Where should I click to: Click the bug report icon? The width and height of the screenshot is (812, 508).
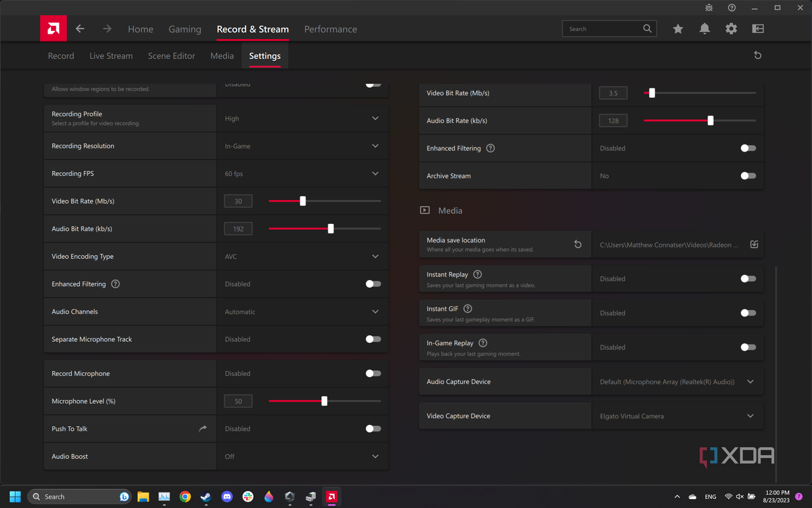[x=709, y=8]
